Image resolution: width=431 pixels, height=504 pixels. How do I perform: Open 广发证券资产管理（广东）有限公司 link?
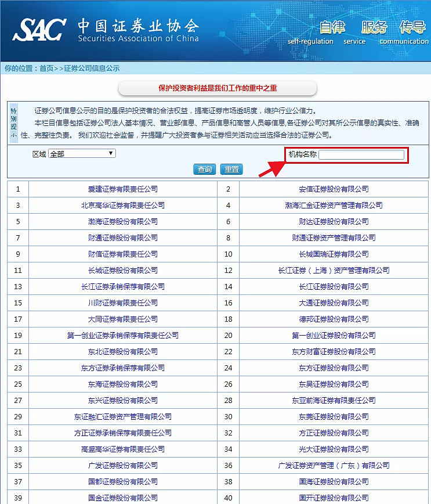click(x=334, y=466)
